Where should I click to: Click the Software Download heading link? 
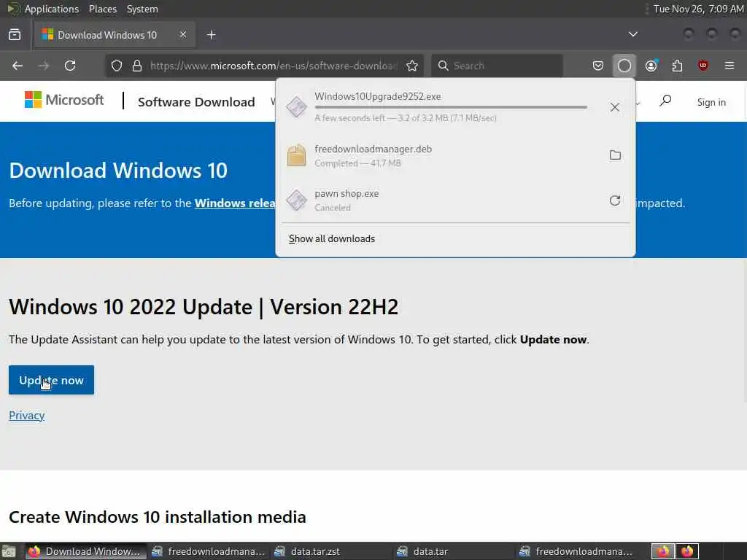196,102
